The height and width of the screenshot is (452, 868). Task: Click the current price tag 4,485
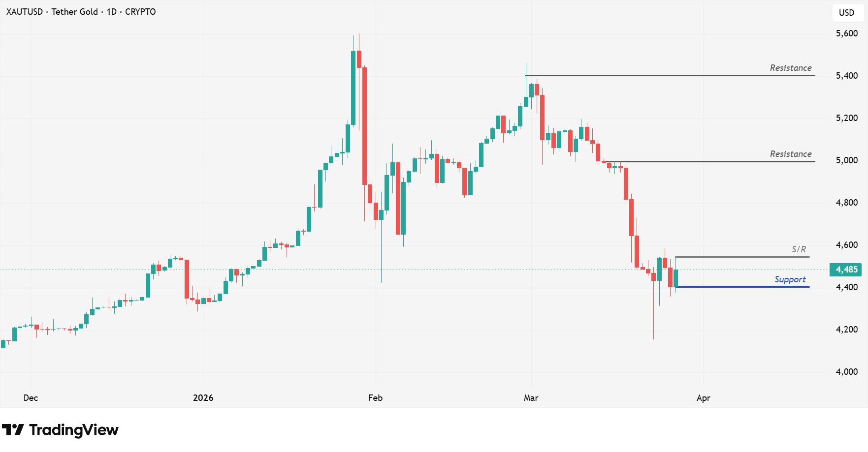click(846, 270)
